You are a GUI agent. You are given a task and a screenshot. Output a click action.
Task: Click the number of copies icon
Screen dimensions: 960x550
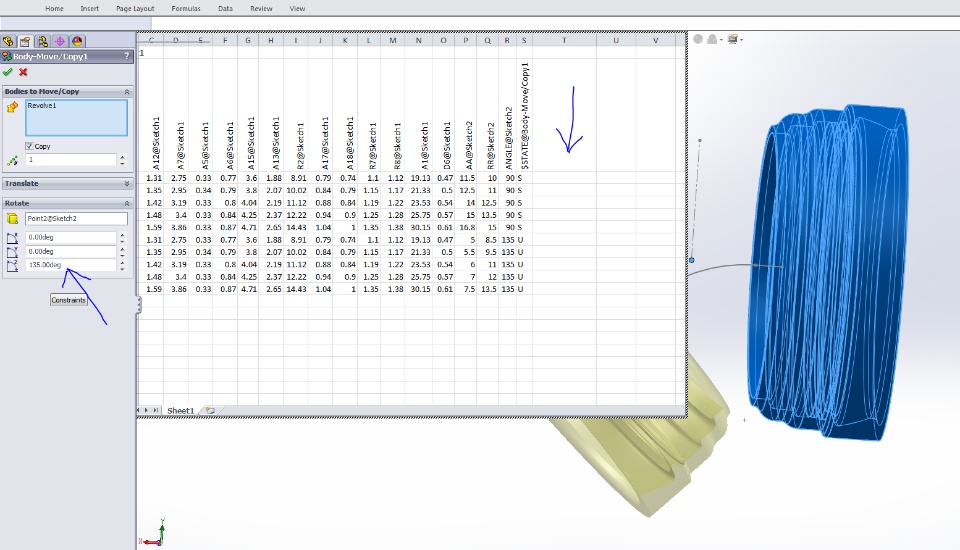12,160
